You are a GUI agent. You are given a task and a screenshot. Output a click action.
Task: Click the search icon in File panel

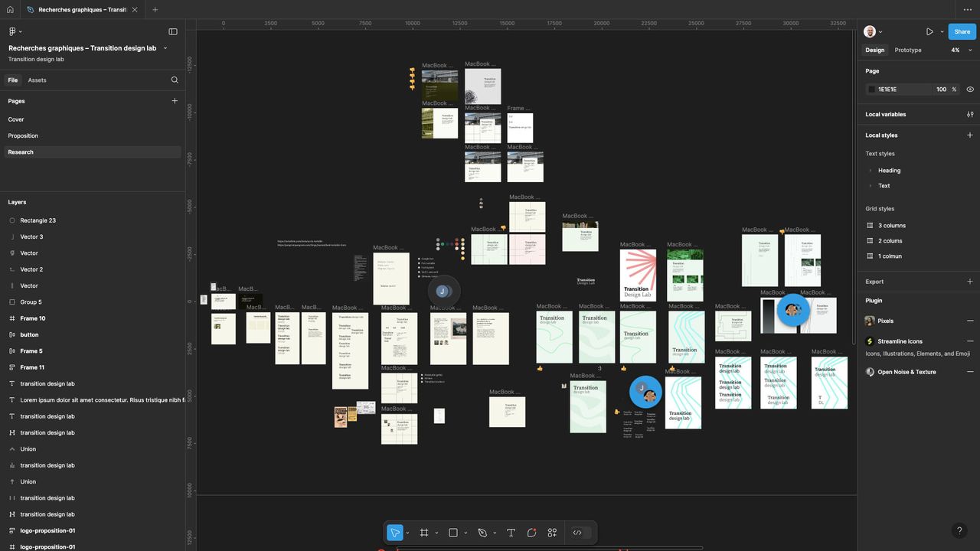pyautogui.click(x=175, y=80)
